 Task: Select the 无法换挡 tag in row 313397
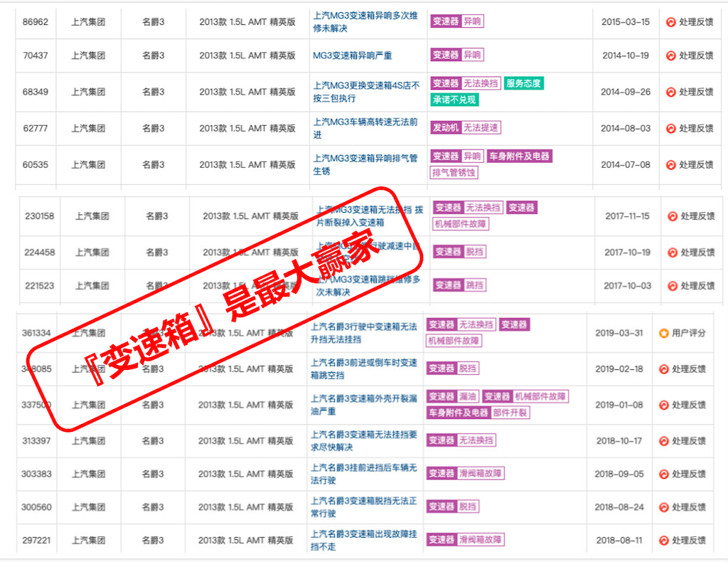pos(476,440)
